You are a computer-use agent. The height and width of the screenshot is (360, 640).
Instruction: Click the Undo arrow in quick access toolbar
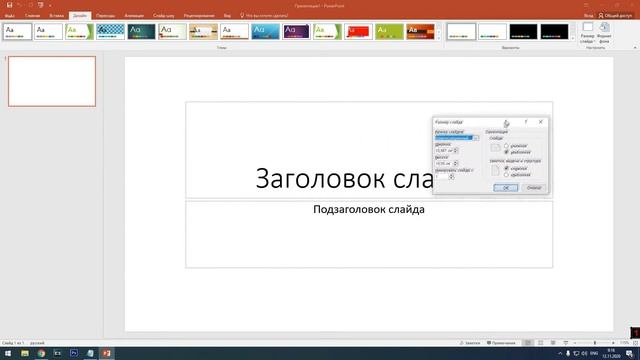tap(19, 5)
